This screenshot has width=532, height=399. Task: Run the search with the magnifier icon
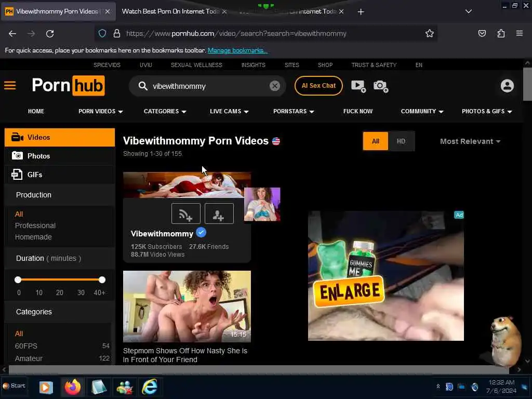(x=143, y=86)
